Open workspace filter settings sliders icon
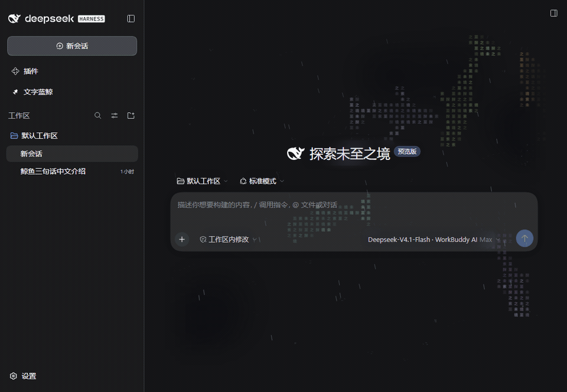The height and width of the screenshot is (392, 567). [x=114, y=116]
